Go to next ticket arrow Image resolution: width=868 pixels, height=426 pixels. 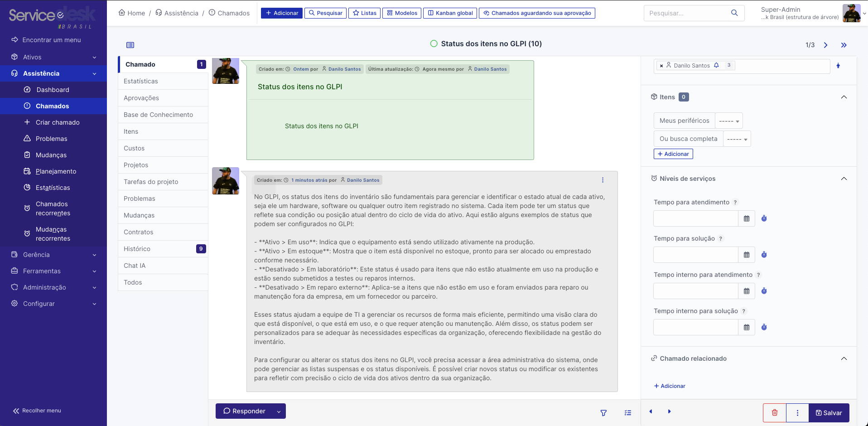click(825, 45)
